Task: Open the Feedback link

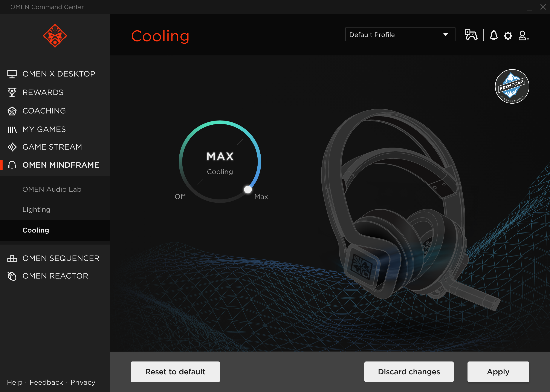Action: coord(46,382)
